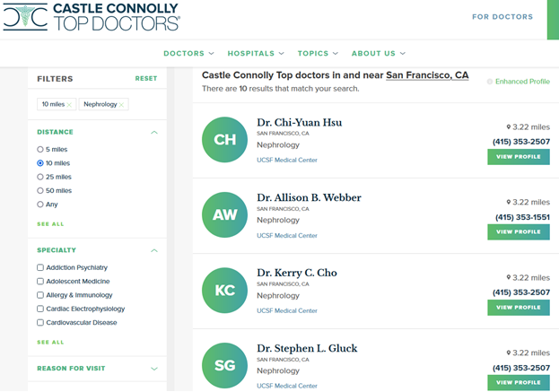Check the Cardiac Electrophysiology specialty

pos(40,309)
